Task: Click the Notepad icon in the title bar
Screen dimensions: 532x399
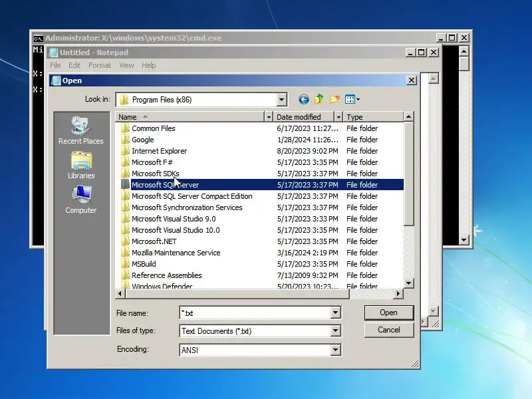Action: pyautogui.click(x=53, y=53)
